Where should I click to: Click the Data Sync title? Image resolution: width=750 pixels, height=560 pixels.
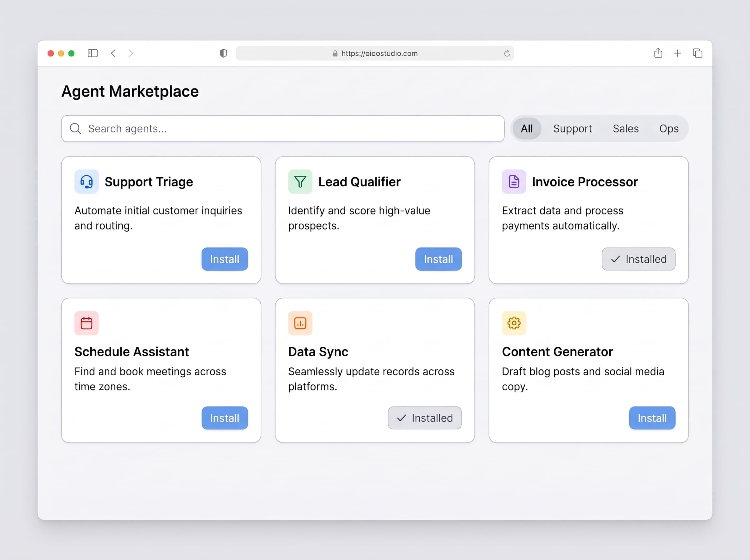[318, 352]
